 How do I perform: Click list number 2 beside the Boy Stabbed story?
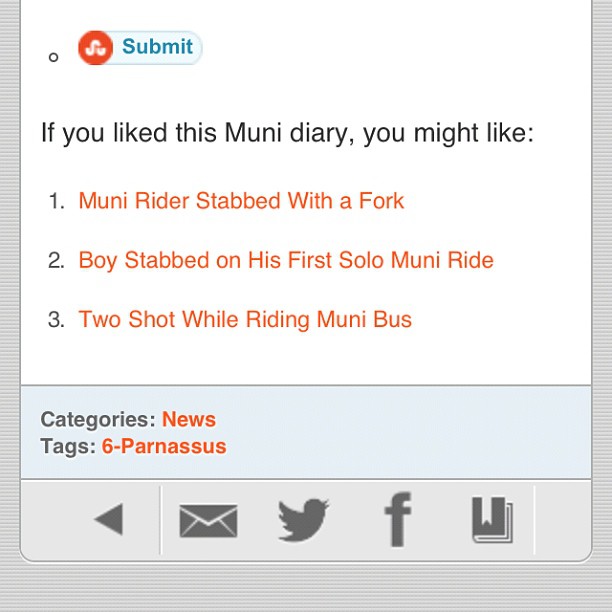[56, 262]
